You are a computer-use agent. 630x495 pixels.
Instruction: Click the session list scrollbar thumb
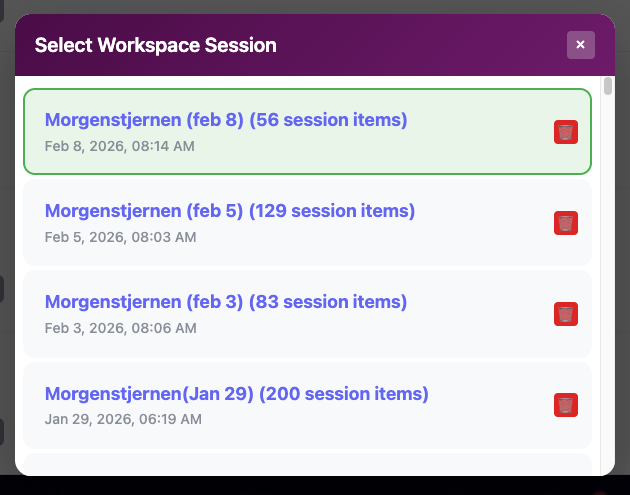(608, 86)
